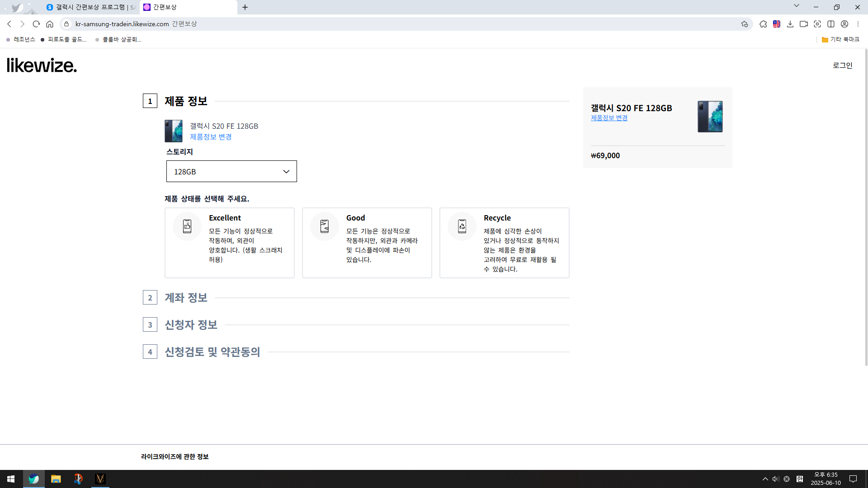Select the Excellent condition card
The width and height of the screenshot is (868, 488).
coord(230,243)
